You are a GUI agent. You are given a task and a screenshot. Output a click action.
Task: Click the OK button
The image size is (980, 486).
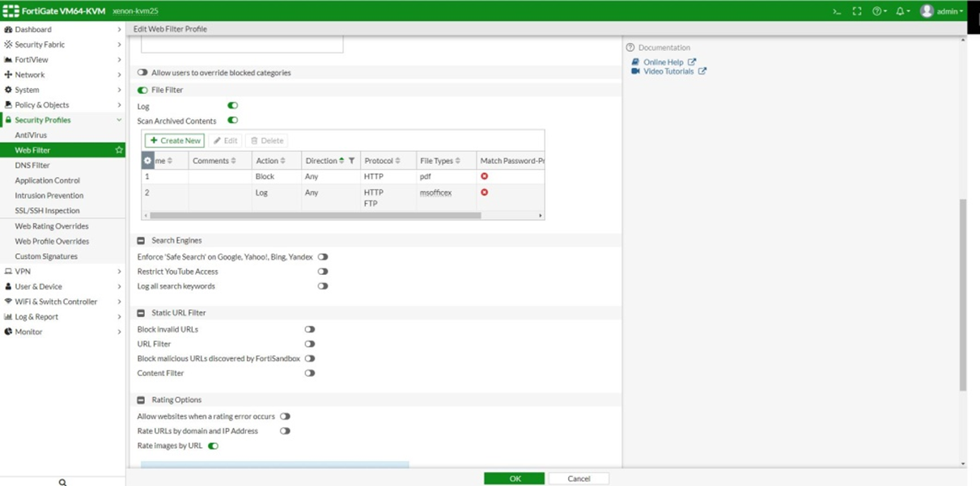[515, 479]
